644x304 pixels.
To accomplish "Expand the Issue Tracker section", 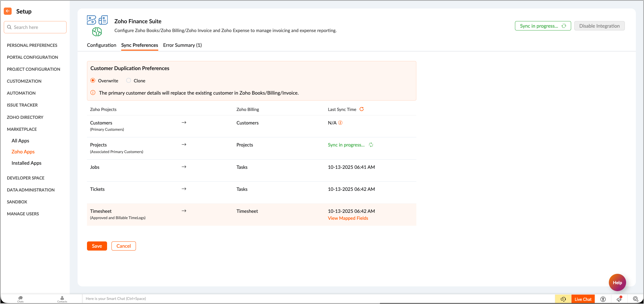I will [x=22, y=105].
